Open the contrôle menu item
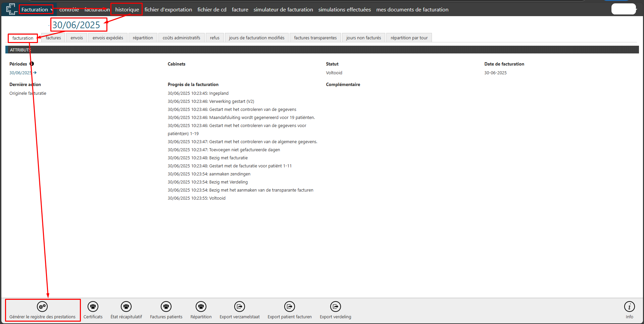644x324 pixels. tap(69, 9)
